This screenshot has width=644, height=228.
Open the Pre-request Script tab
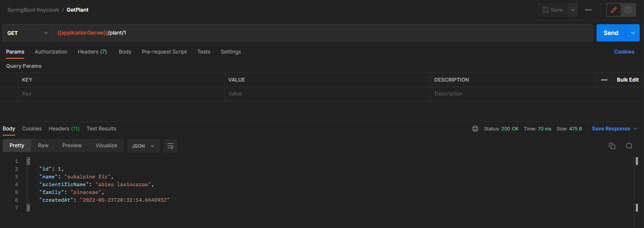pyautogui.click(x=164, y=52)
